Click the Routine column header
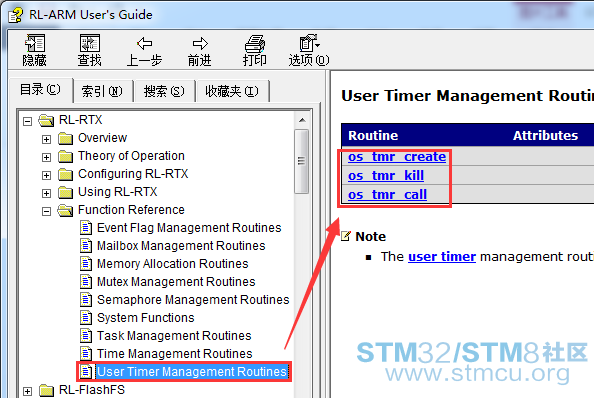The image size is (594, 398). [x=373, y=136]
